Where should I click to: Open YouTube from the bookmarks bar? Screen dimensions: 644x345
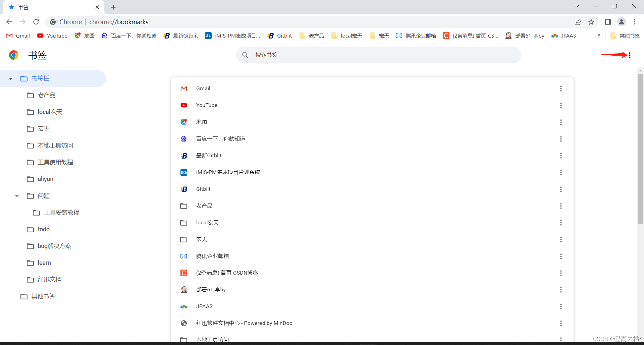(52, 36)
